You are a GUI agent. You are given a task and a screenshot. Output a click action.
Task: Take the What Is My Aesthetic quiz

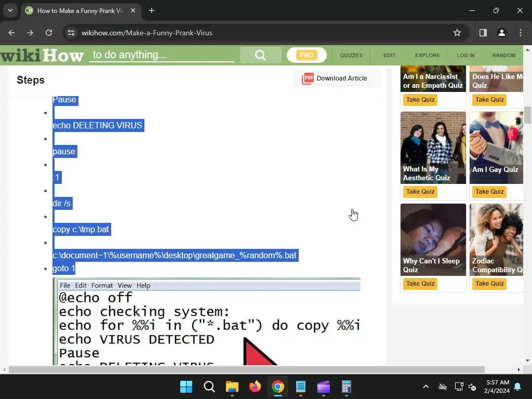[x=420, y=192]
